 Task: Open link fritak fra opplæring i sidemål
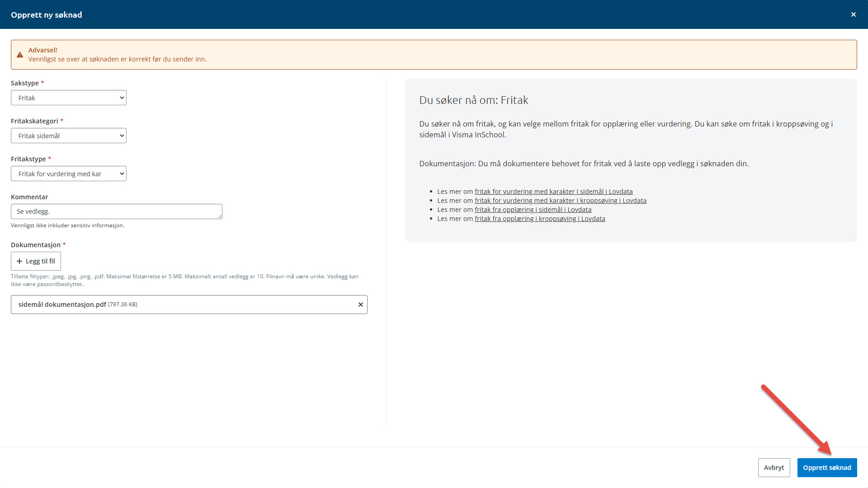pos(533,210)
